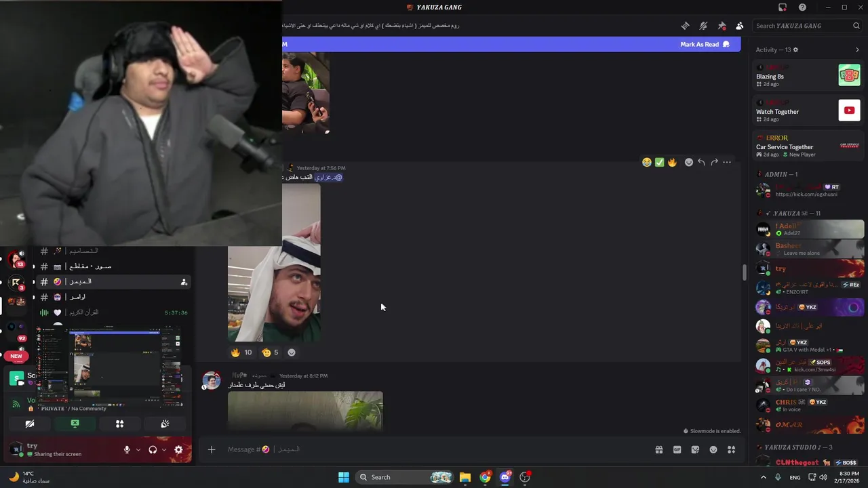Open more options for hovered message

pyautogui.click(x=727, y=162)
